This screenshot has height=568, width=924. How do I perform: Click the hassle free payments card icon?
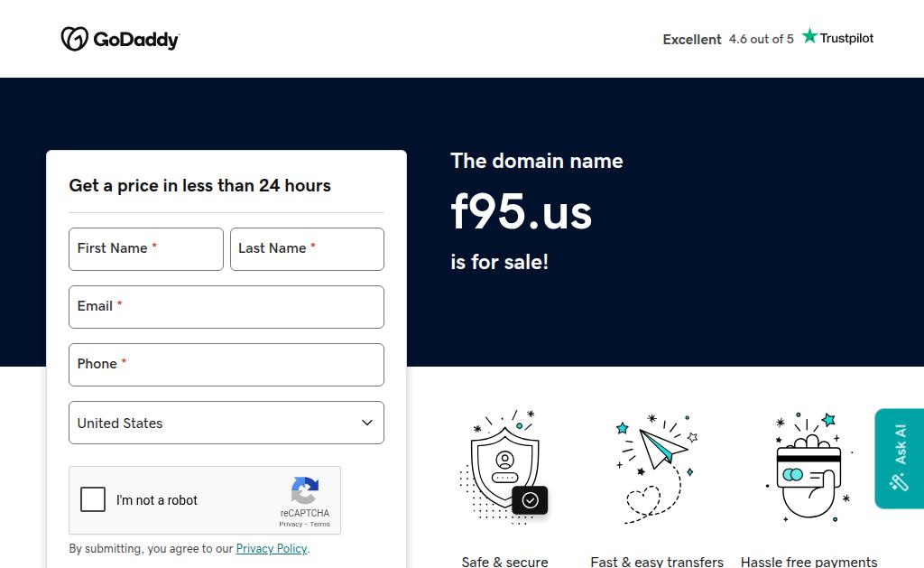[808, 467]
